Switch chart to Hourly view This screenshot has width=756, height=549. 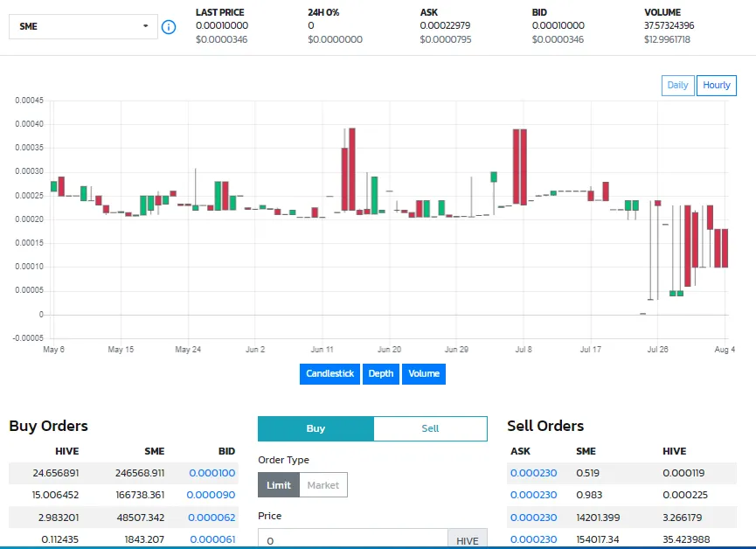point(716,86)
